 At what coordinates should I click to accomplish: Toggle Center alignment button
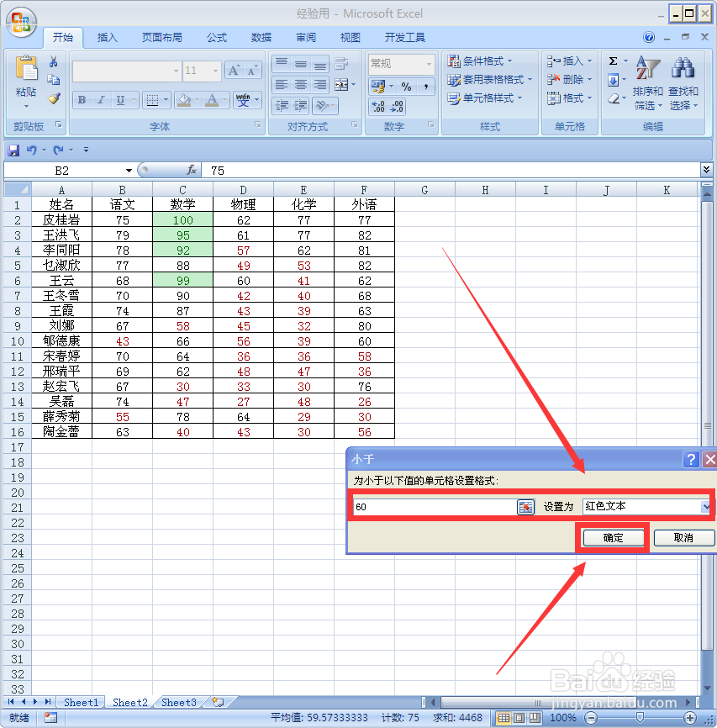[300, 85]
